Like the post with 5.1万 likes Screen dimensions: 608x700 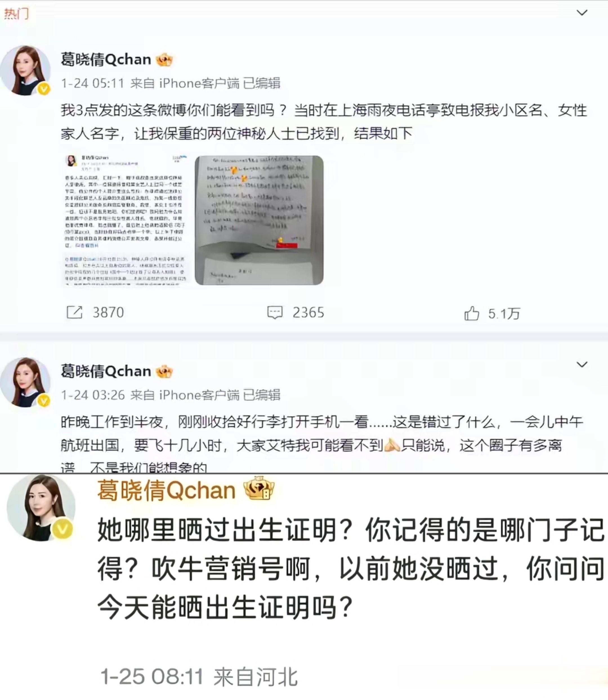(x=471, y=313)
